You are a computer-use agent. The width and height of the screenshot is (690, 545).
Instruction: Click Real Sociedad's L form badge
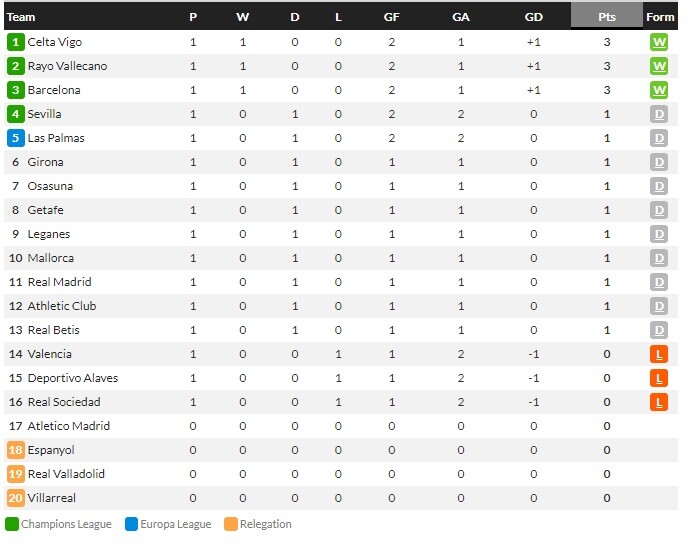click(659, 402)
